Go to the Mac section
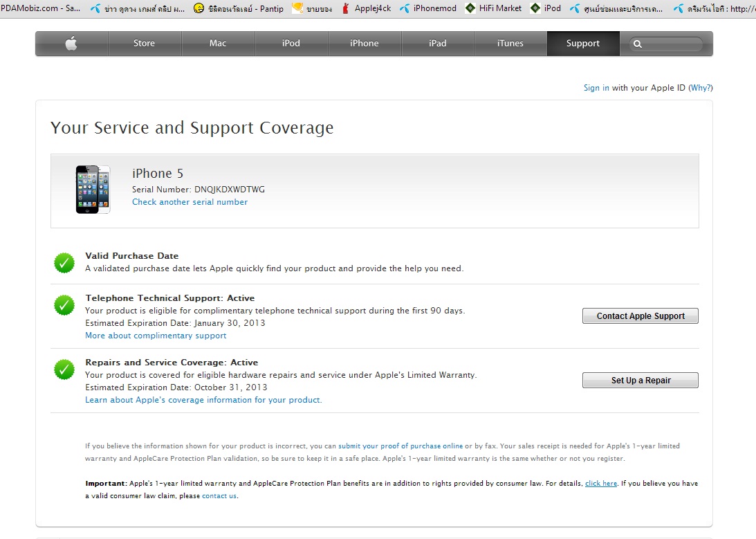Screen dimensions: 756x539 [218, 44]
